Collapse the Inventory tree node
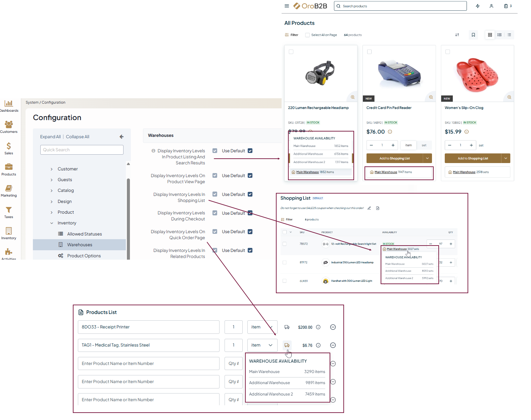The image size is (531, 420). point(52,223)
